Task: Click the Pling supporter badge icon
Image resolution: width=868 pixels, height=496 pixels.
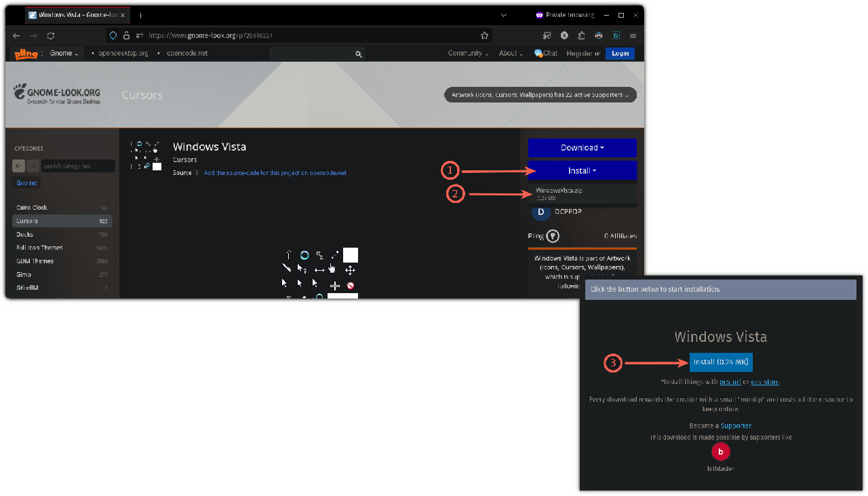Action: point(553,236)
